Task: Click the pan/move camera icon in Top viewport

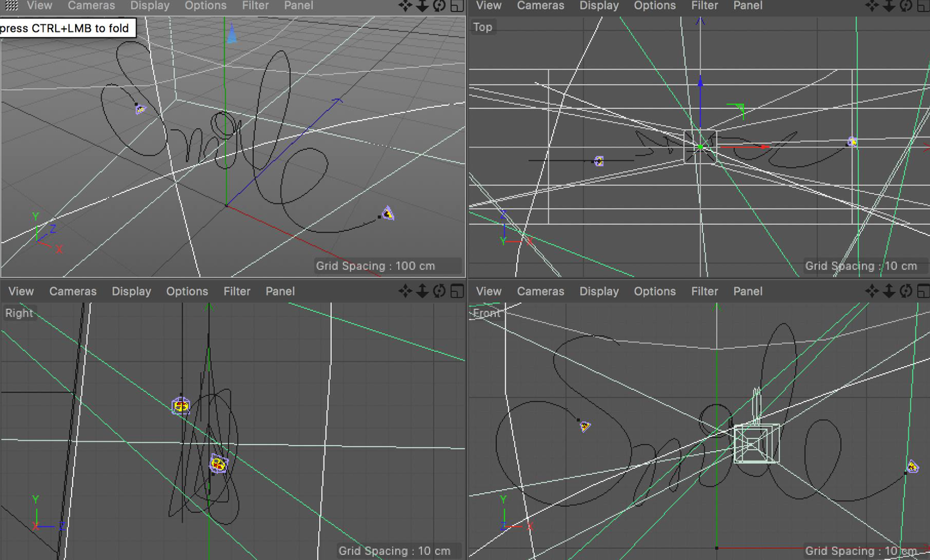Action: point(871,6)
